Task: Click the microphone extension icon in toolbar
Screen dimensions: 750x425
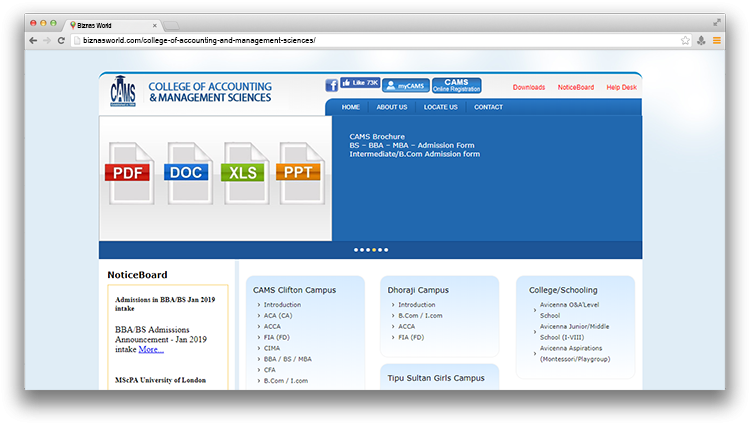Action: click(x=701, y=41)
